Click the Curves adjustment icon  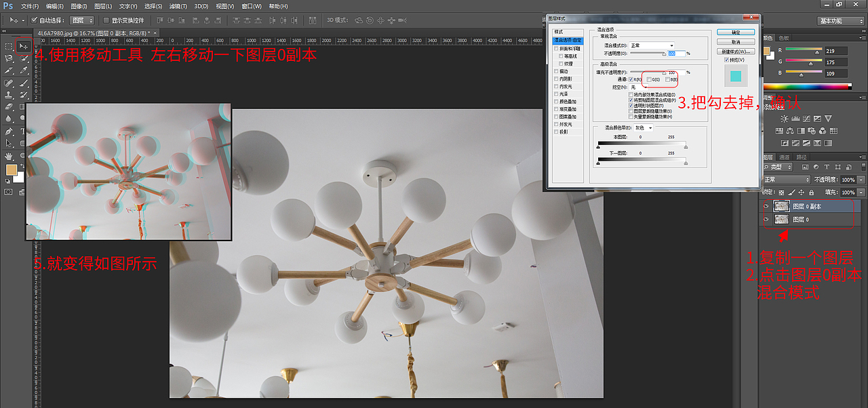806,118
